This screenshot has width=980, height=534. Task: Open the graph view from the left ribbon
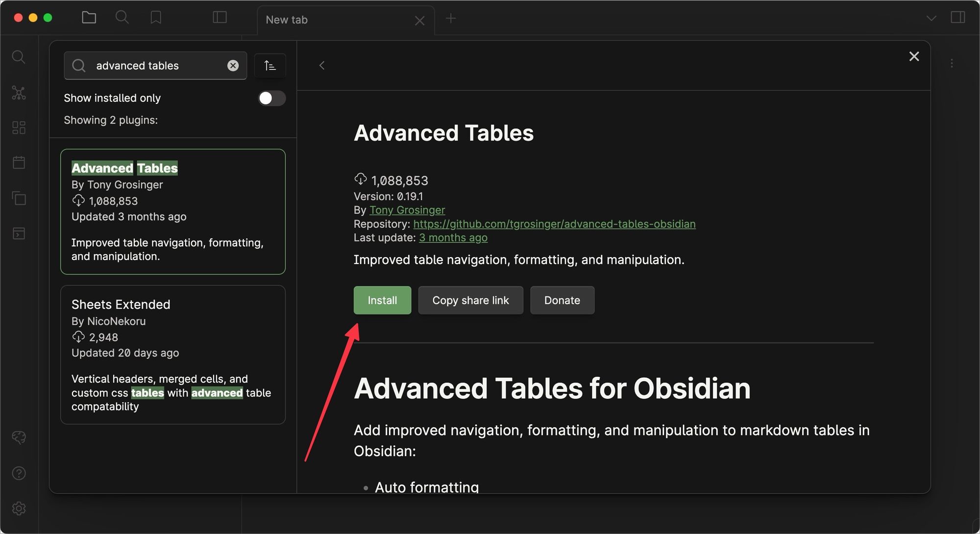(19, 93)
